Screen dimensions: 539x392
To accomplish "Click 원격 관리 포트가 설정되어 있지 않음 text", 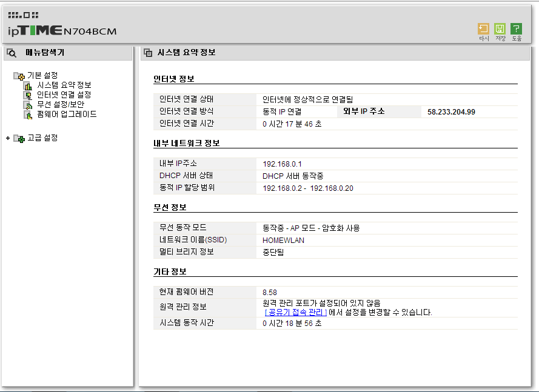I will (321, 303).
